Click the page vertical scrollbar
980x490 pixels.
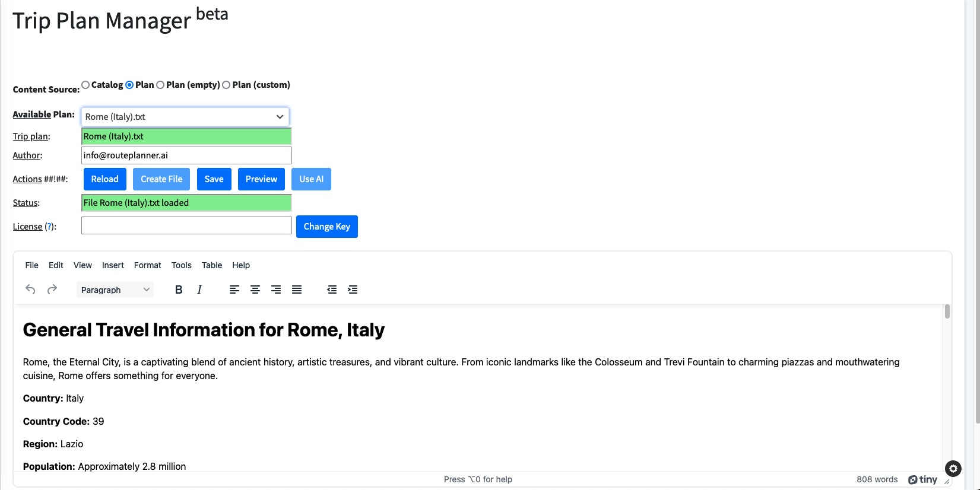pyautogui.click(x=977, y=212)
